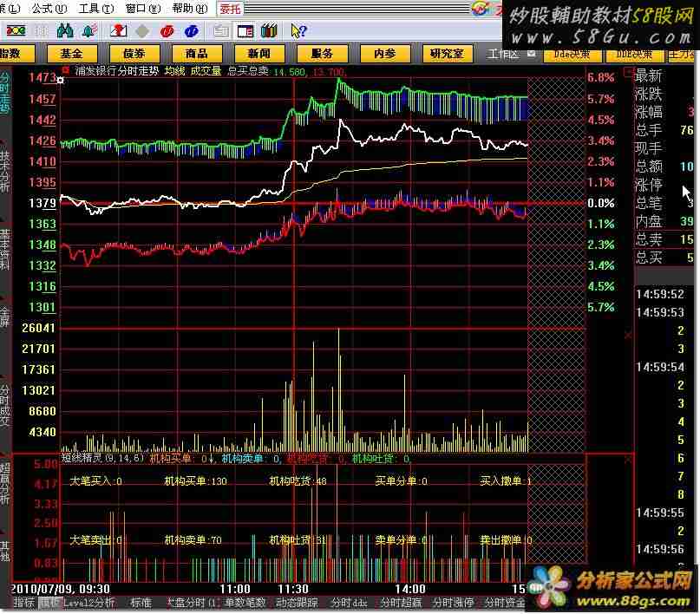Click the red flag chart toolbar icon
This screenshot has width=700, height=614.
[x=119, y=31]
